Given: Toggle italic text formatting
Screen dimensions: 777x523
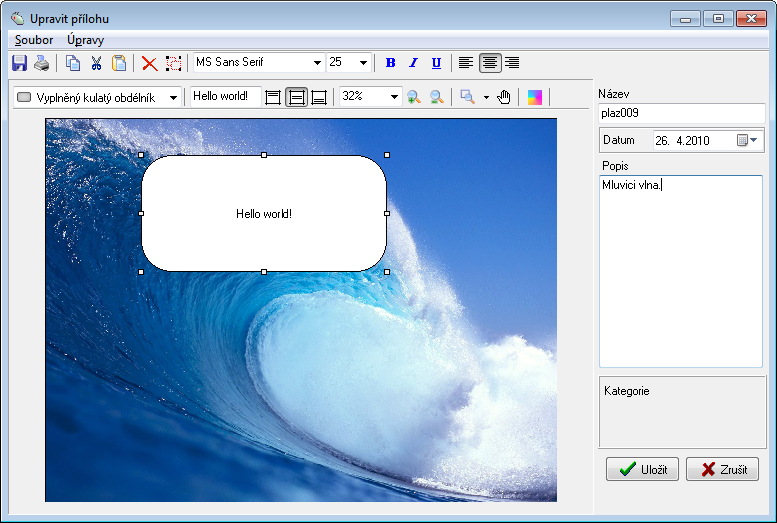Looking at the screenshot, I should click(413, 63).
